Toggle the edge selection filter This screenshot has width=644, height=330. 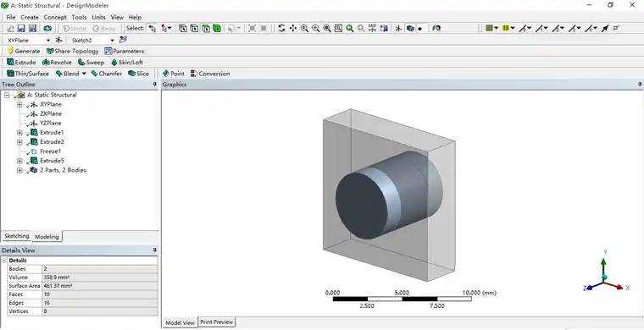point(194,28)
